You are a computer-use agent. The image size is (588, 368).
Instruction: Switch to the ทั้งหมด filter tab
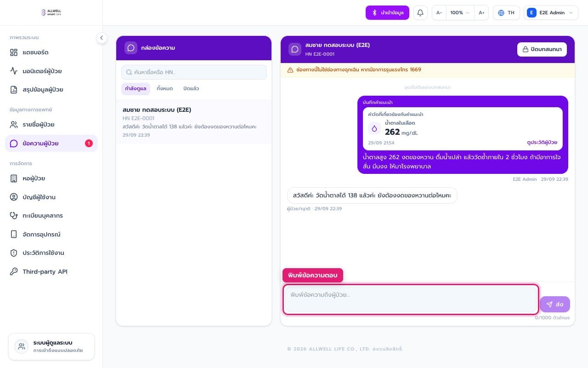164,88
